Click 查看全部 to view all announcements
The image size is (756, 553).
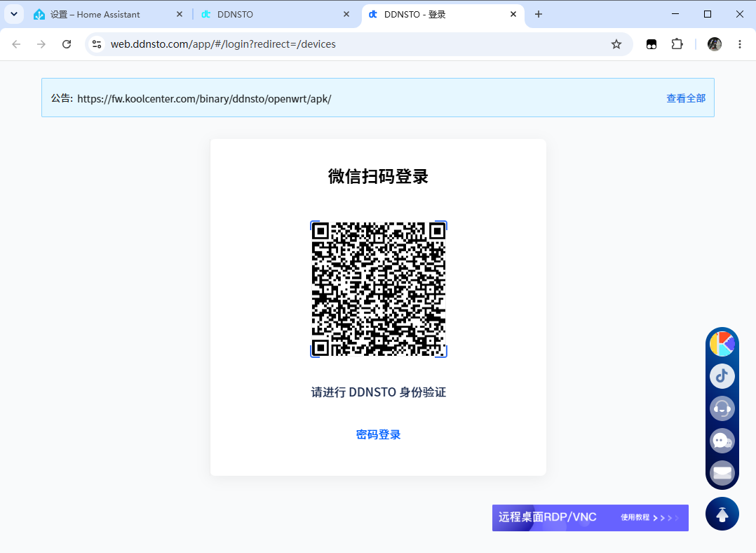pos(686,98)
